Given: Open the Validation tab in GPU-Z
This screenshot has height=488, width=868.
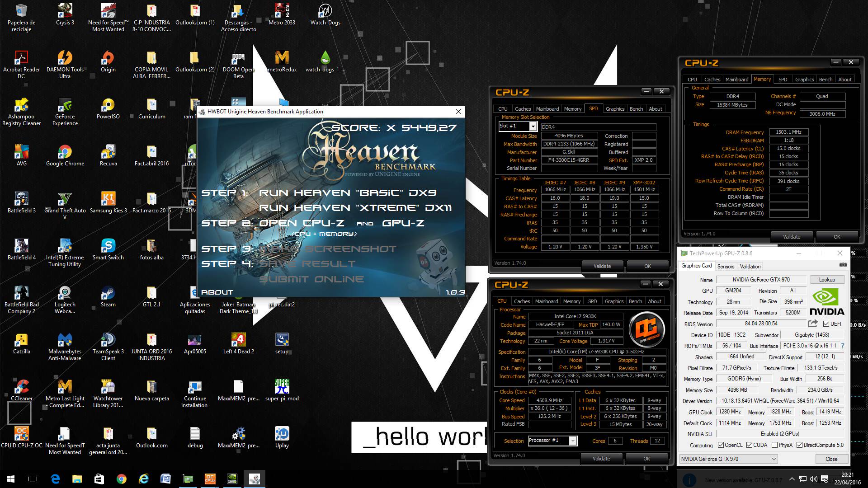Looking at the screenshot, I should coord(750,266).
